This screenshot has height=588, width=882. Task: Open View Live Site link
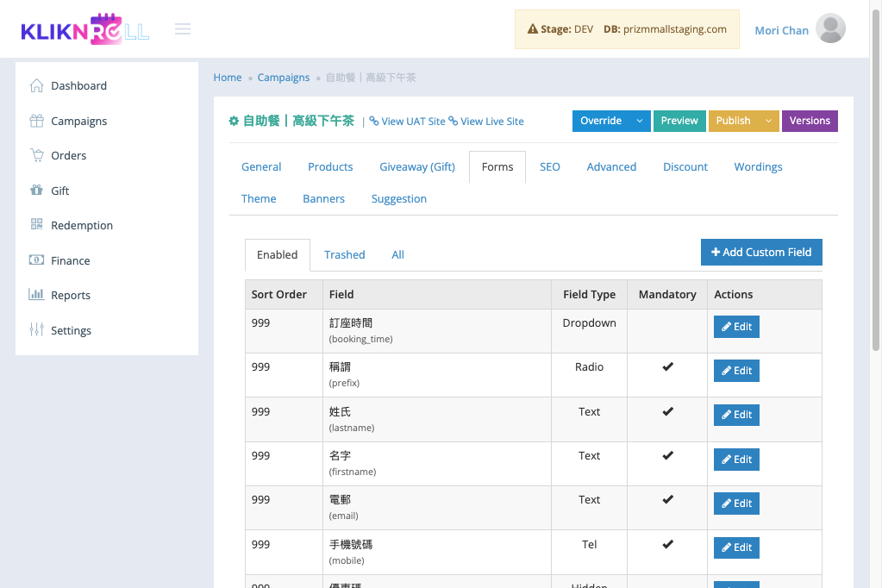point(486,122)
